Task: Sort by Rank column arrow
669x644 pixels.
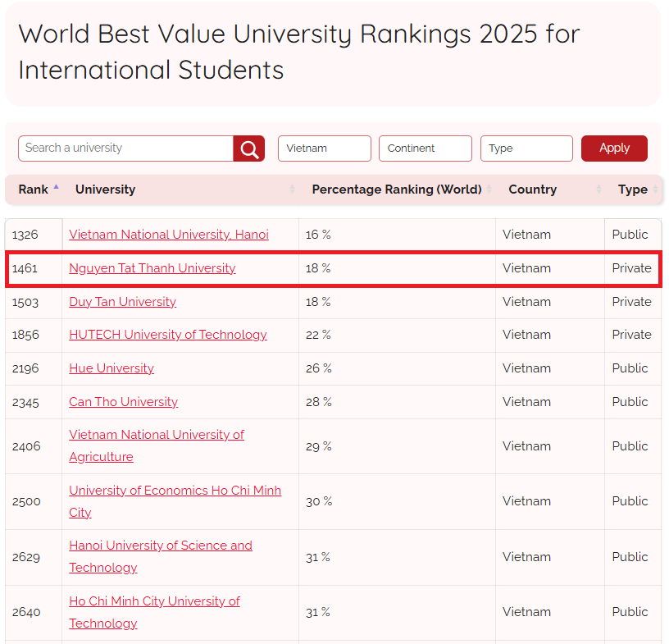Action: click(56, 187)
